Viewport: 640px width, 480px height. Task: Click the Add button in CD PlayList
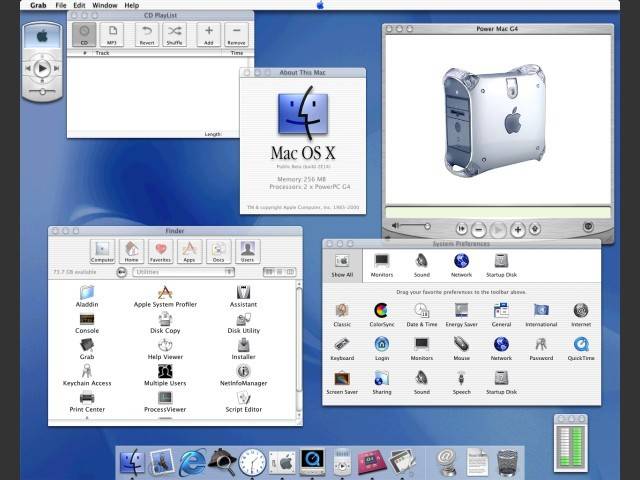coord(209,33)
